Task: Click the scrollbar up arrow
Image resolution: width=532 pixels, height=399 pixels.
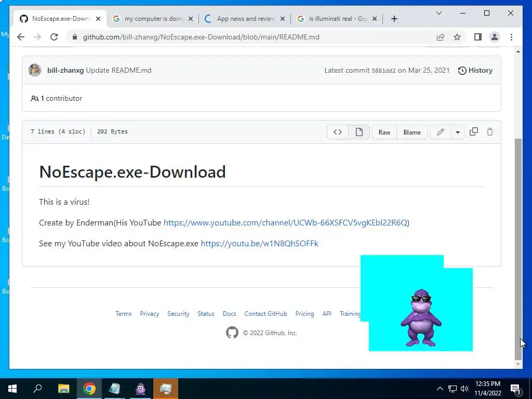Action: pyautogui.click(x=518, y=51)
